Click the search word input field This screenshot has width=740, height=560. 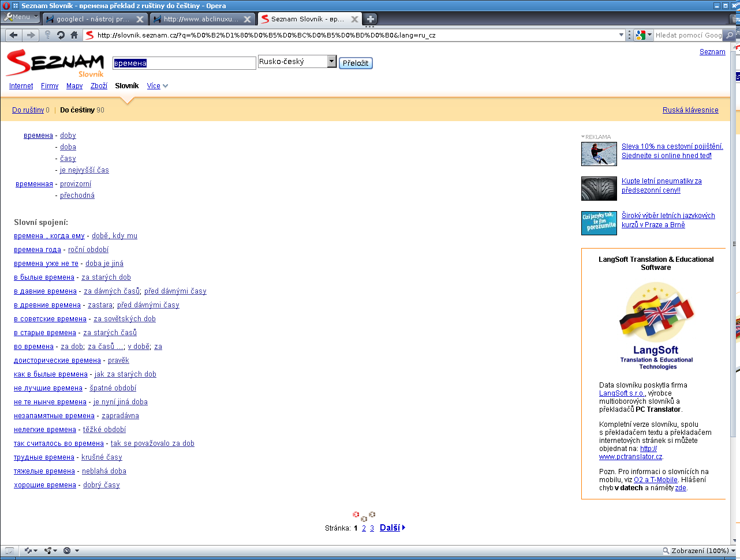[184, 63]
